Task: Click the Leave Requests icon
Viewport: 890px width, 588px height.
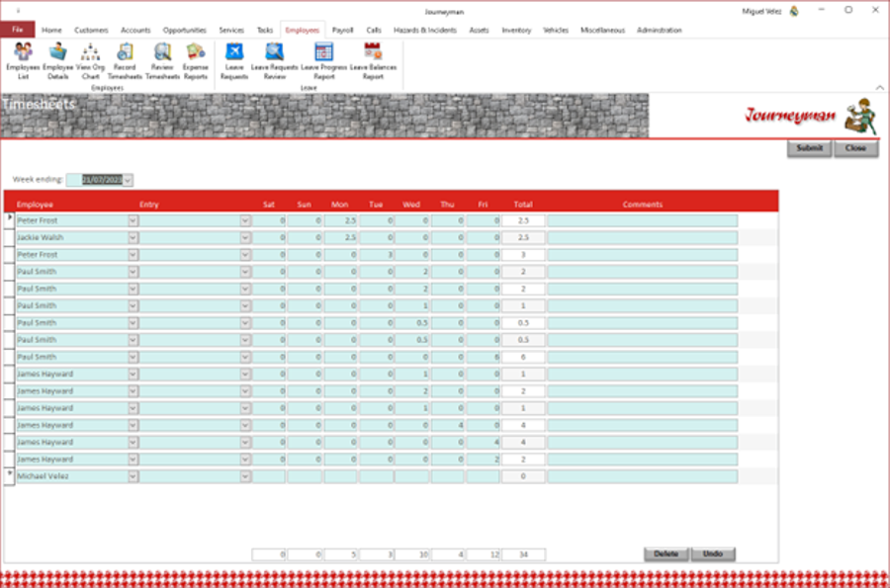Action: tap(234, 61)
